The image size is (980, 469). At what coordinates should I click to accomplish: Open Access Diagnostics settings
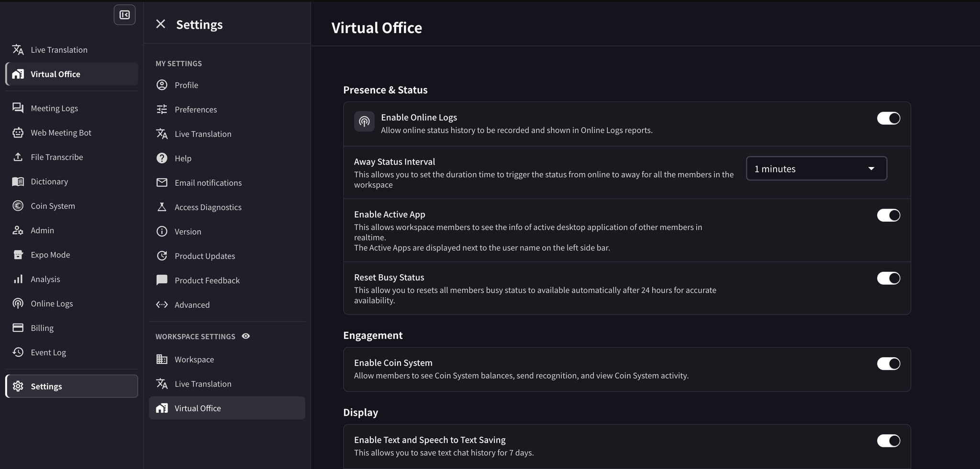click(227, 207)
